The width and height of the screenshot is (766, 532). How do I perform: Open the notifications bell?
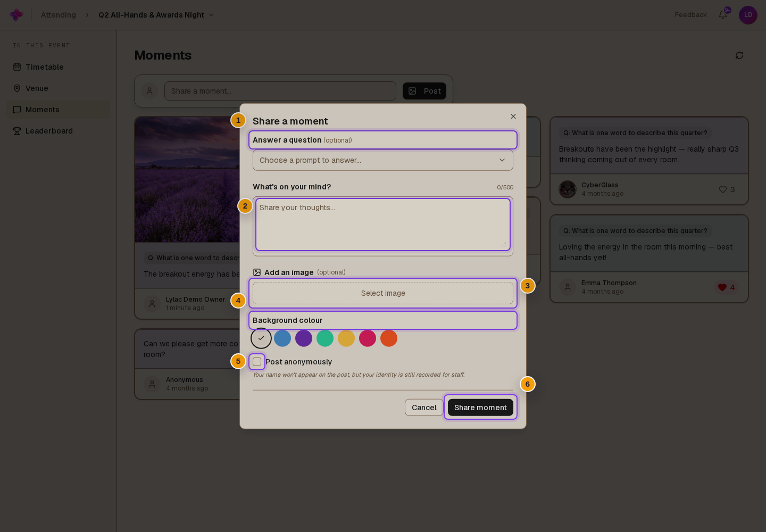click(x=723, y=15)
